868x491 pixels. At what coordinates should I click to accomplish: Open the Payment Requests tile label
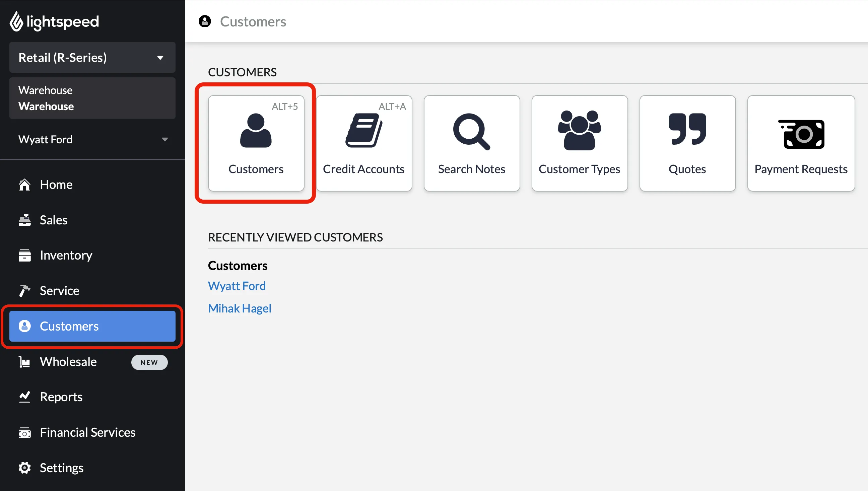[x=801, y=169]
